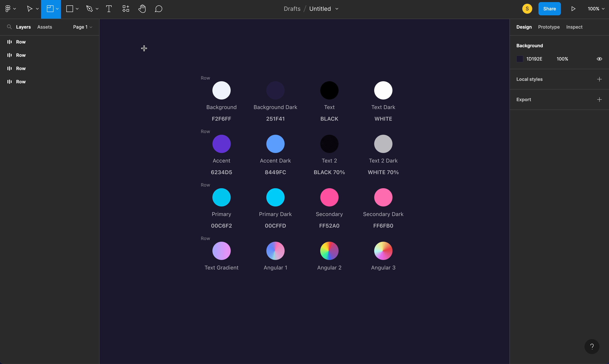Add a new export setting
Viewport: 609px width, 364px height.
[x=600, y=99]
